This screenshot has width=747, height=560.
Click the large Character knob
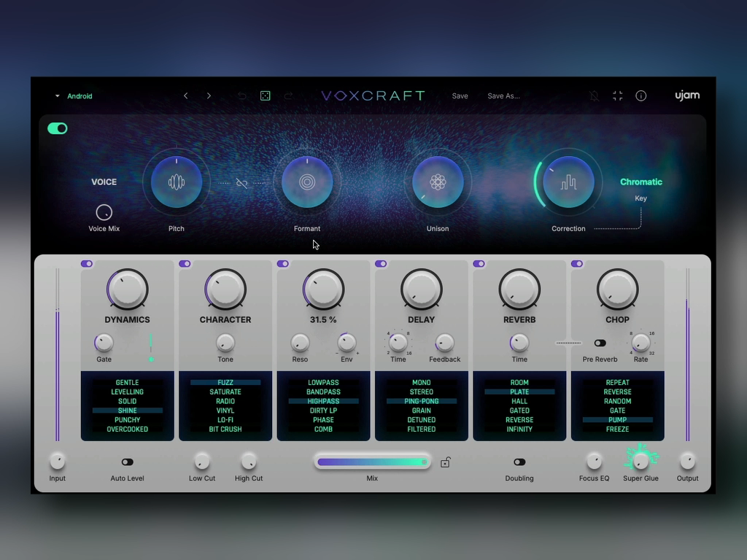coord(225,289)
